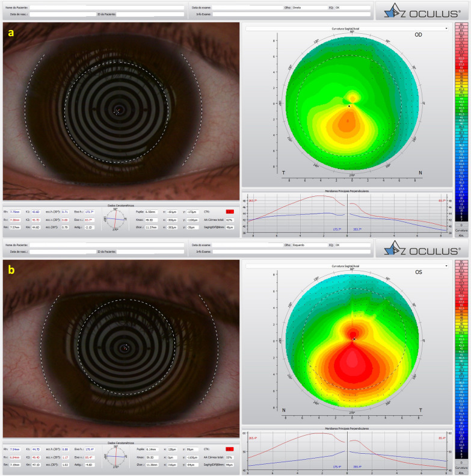Click the diopter color scale beside the OS map
The image size is (471, 476).
pos(461,360)
